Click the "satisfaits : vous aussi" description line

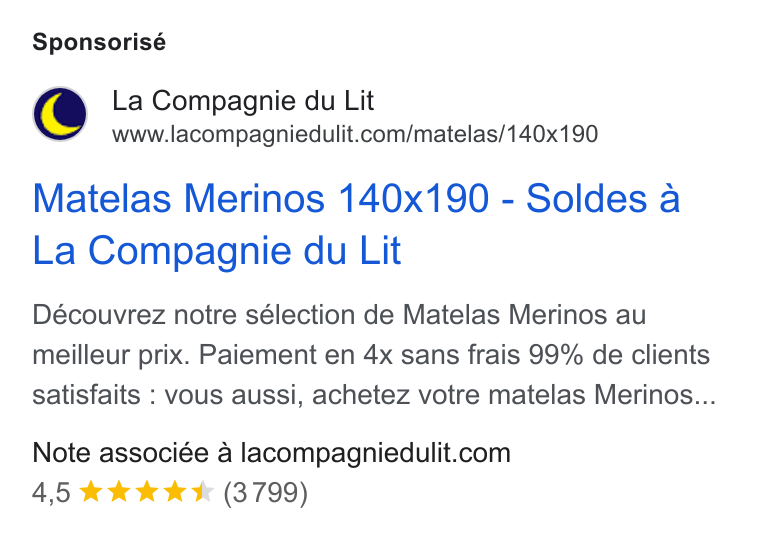tap(374, 395)
